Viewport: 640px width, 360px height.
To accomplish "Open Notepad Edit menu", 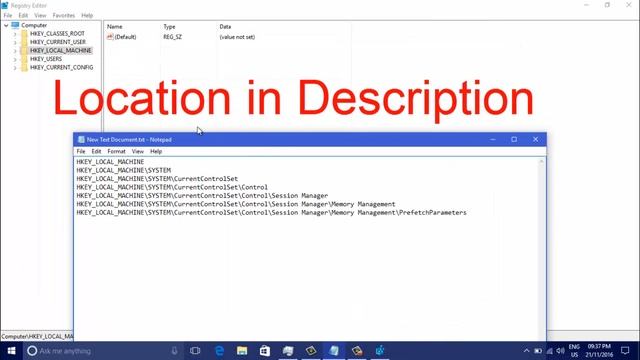I will (96, 151).
